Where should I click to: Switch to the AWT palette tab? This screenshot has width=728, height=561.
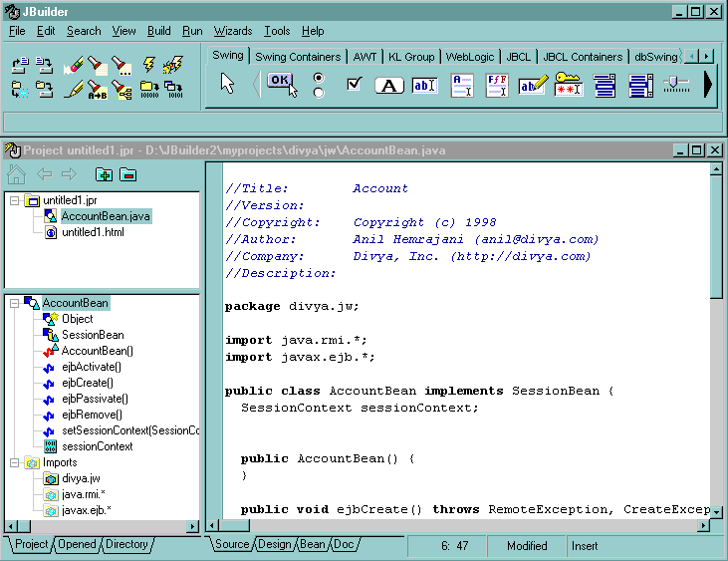tap(364, 57)
